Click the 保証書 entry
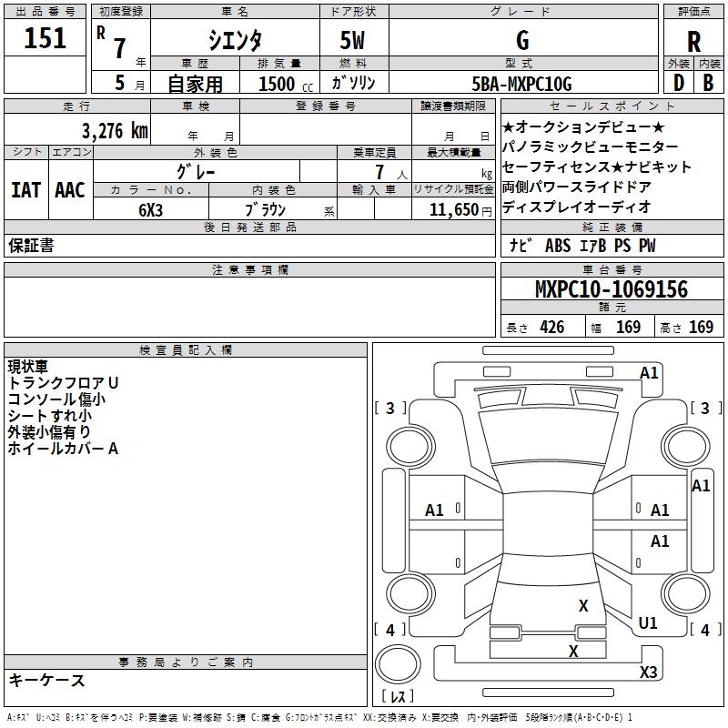Screen dimensions: 728x728 click(31, 246)
